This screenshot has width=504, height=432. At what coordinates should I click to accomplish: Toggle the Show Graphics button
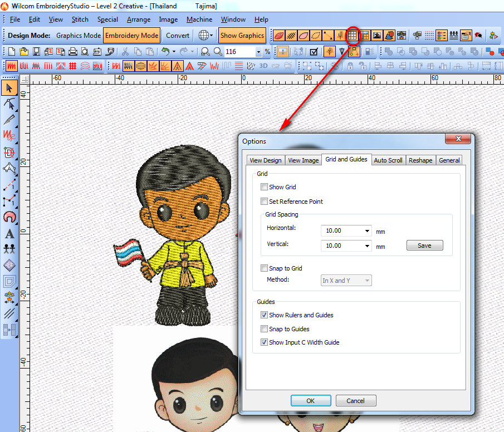[x=242, y=36]
